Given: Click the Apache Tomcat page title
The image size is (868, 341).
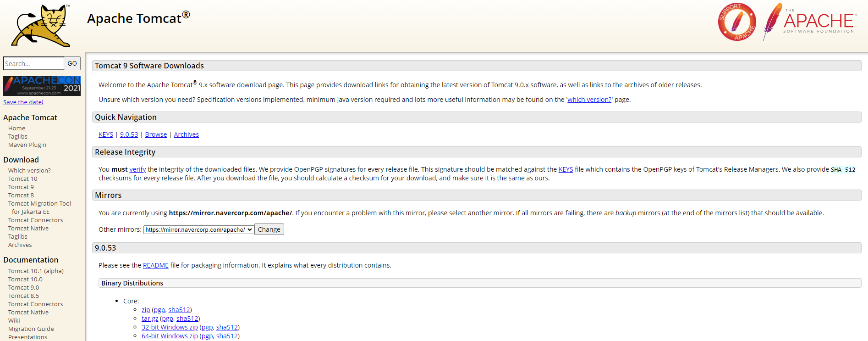Looking at the screenshot, I should coord(138,18).
